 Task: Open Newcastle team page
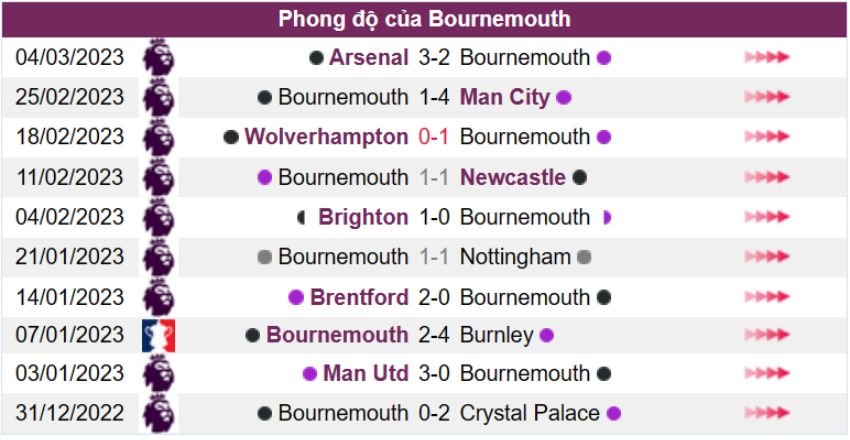coord(513,177)
